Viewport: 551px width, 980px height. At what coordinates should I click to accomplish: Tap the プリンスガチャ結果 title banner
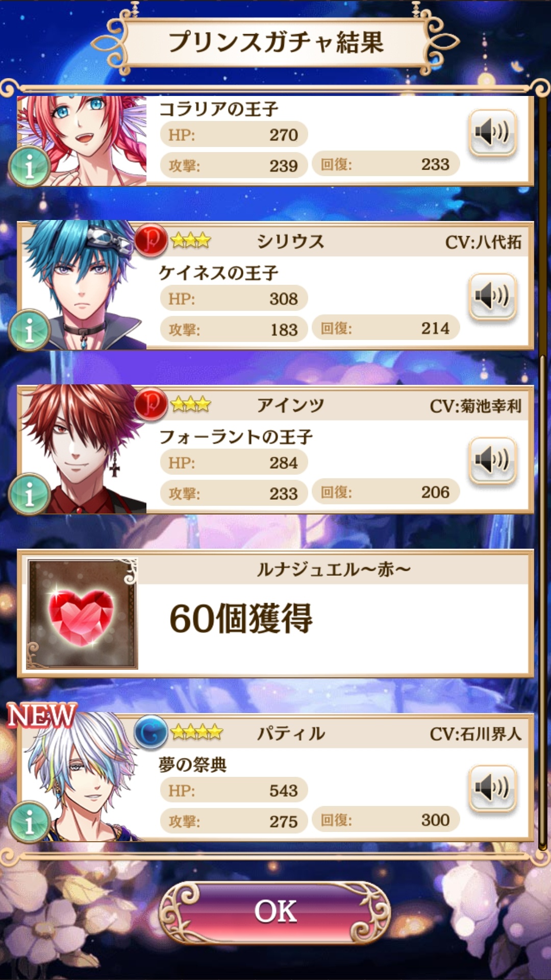[x=275, y=43]
